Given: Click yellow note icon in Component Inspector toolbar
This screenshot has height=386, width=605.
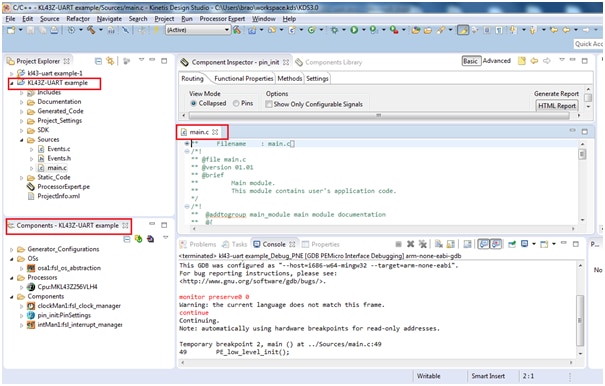Looking at the screenshot, I should pos(522,61).
